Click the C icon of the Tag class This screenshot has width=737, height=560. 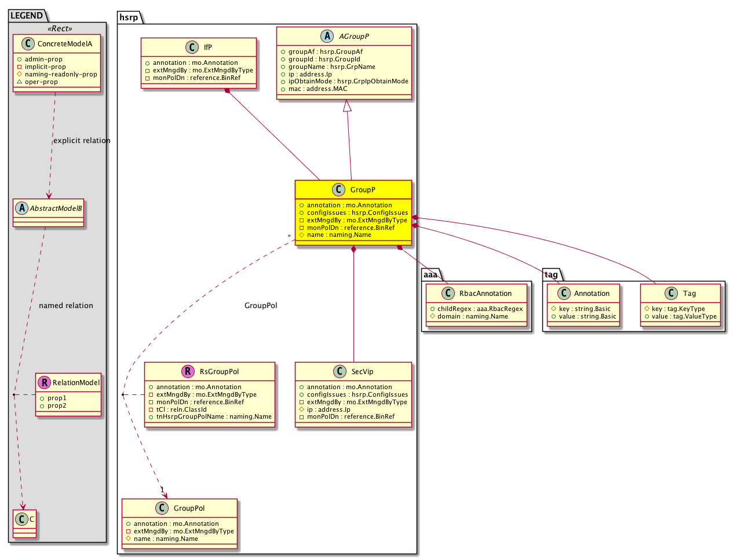(x=672, y=294)
